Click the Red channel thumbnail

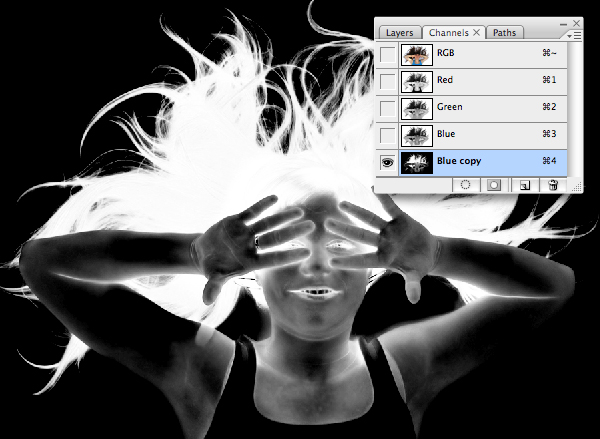point(417,82)
